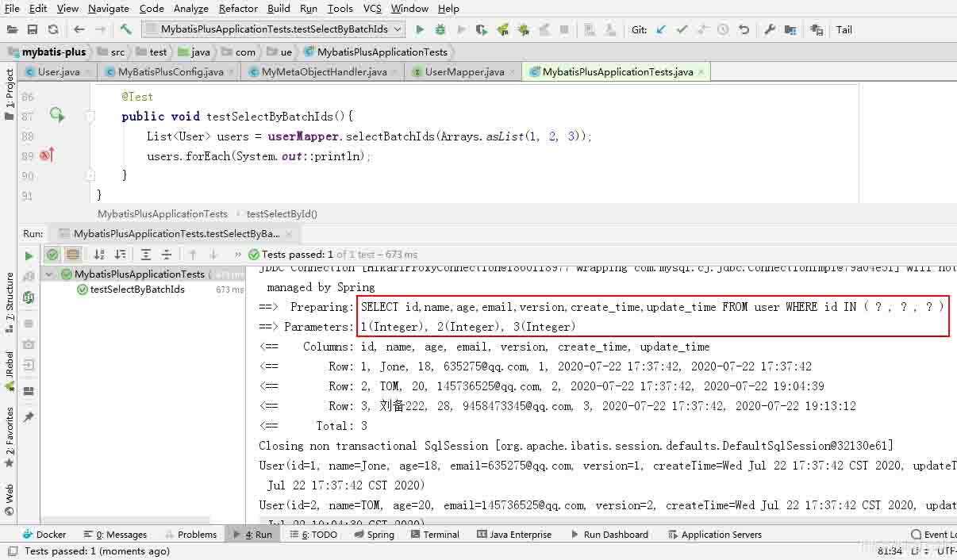Viewport: 957px width, 560px height.
Task: Close the Run tab MybatisPlusApplicationTests.testSelectByBa...
Action: click(290, 234)
